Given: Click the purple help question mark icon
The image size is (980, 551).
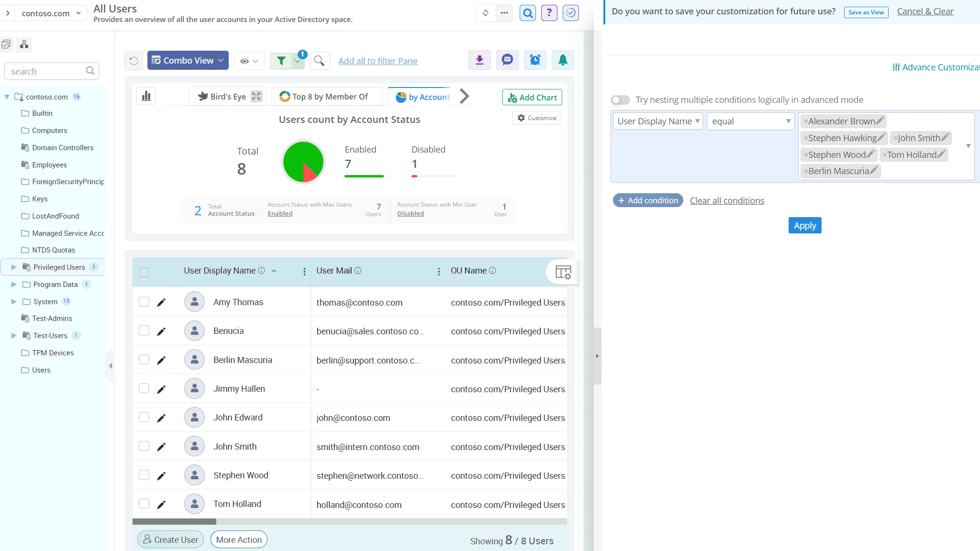Looking at the screenshot, I should point(549,13).
